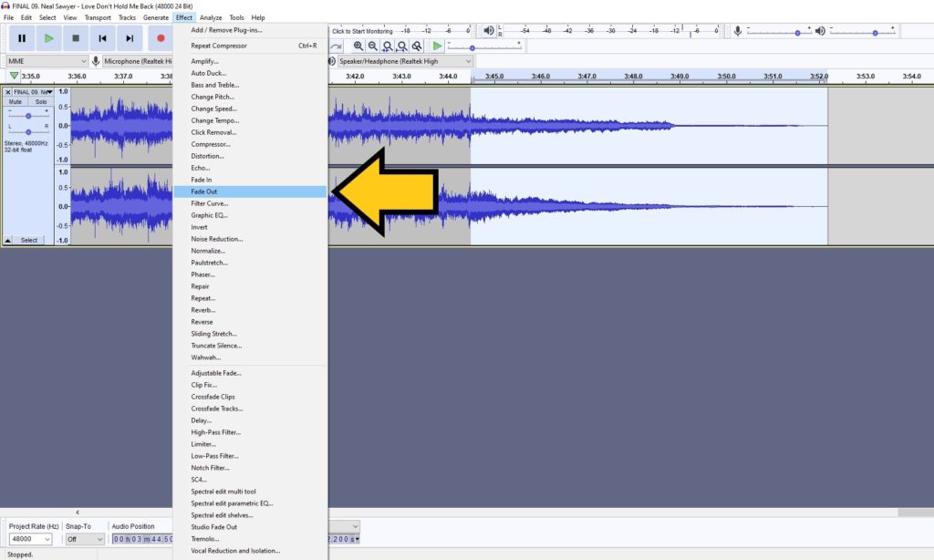Click the Play-at-speed green arrow icon
The height and width of the screenshot is (560, 934).
[x=437, y=46]
